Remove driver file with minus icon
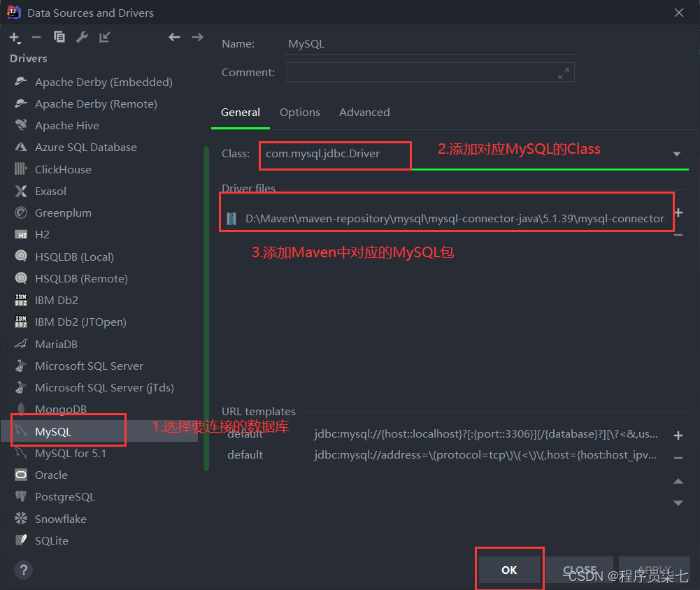 click(x=678, y=235)
